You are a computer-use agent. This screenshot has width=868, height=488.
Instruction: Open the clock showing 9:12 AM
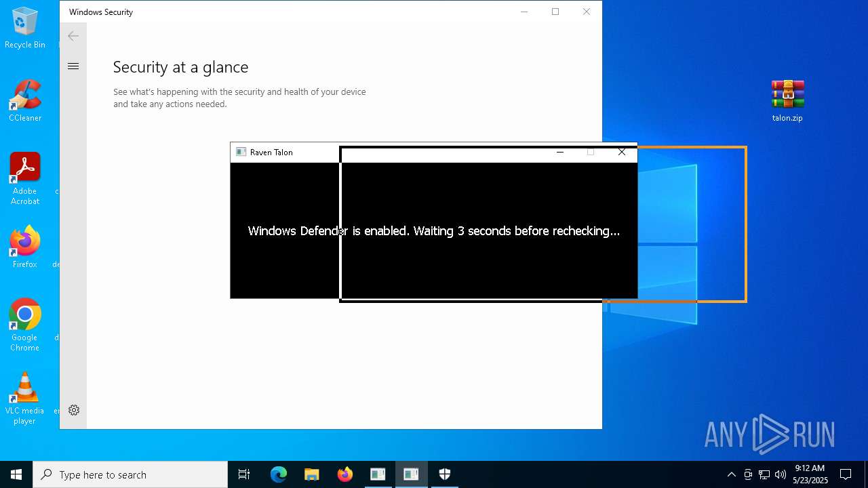pyautogui.click(x=810, y=474)
